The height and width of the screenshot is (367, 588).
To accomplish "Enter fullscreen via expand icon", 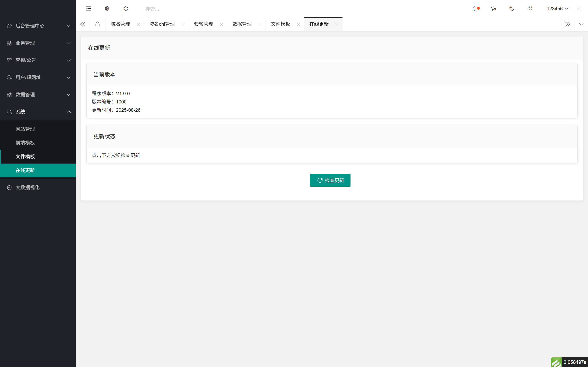I will (x=530, y=8).
